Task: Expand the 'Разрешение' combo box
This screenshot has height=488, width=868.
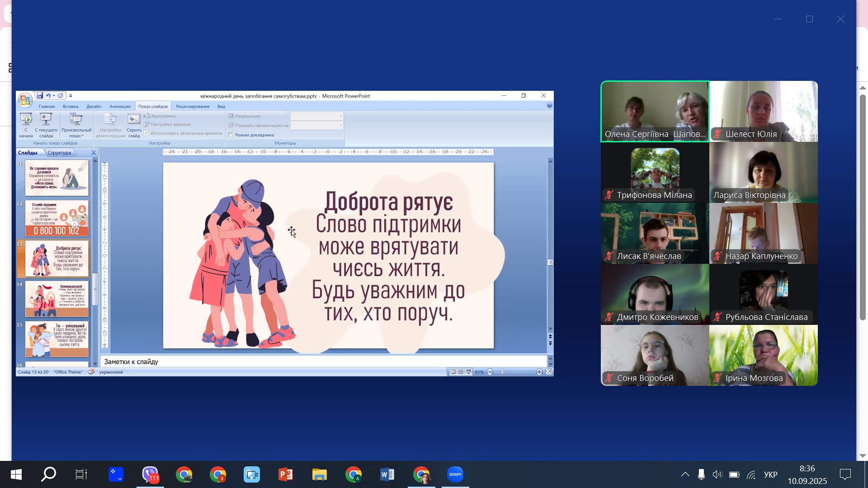Action: click(x=341, y=116)
